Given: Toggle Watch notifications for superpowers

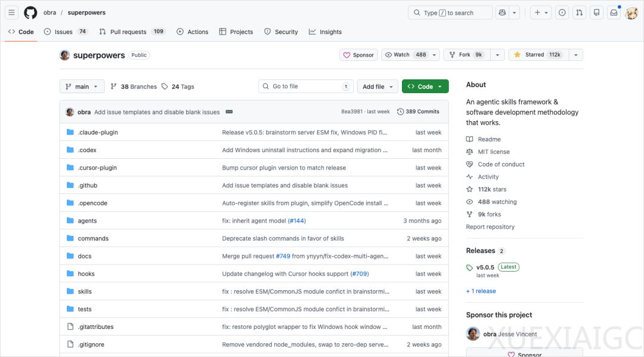Looking at the screenshot, I should coord(405,55).
